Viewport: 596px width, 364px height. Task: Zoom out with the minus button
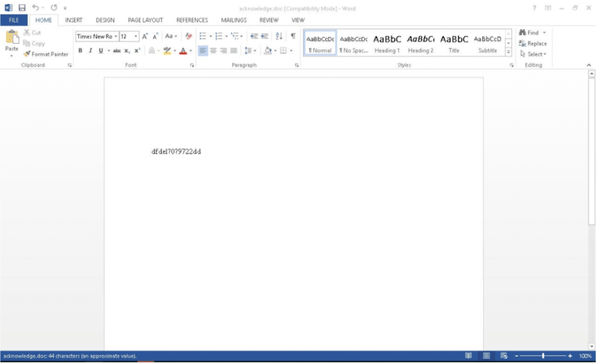[x=517, y=356]
